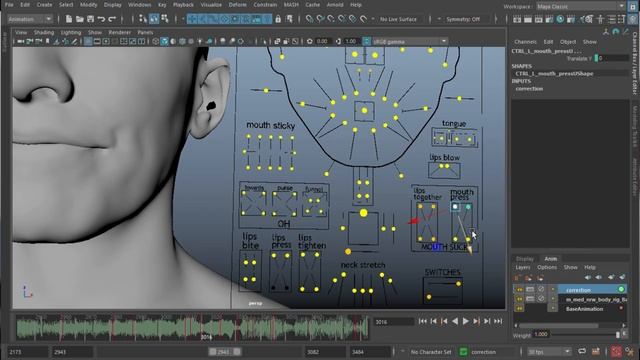640x360 pixels.
Task: Open the 30 fps dropdown
Action: click(x=549, y=351)
